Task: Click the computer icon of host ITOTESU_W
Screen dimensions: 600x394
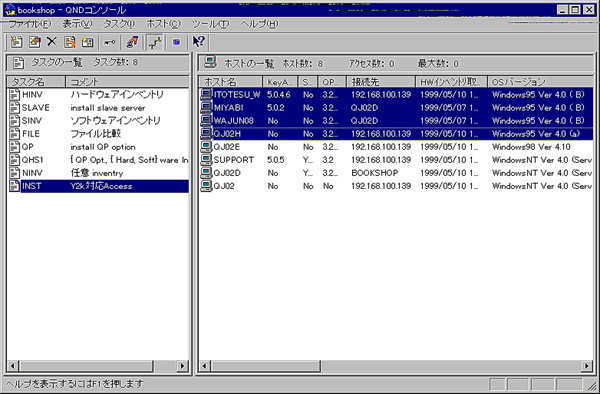Action: coord(207,94)
